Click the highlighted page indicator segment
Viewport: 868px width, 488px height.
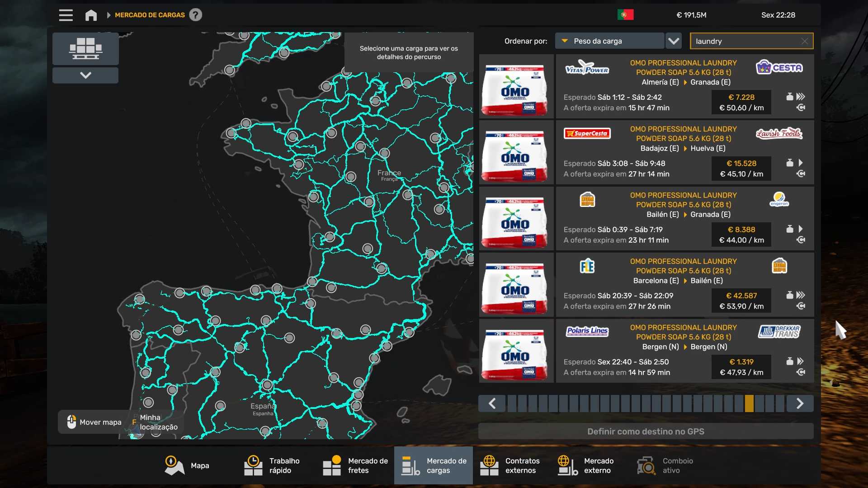point(749,404)
